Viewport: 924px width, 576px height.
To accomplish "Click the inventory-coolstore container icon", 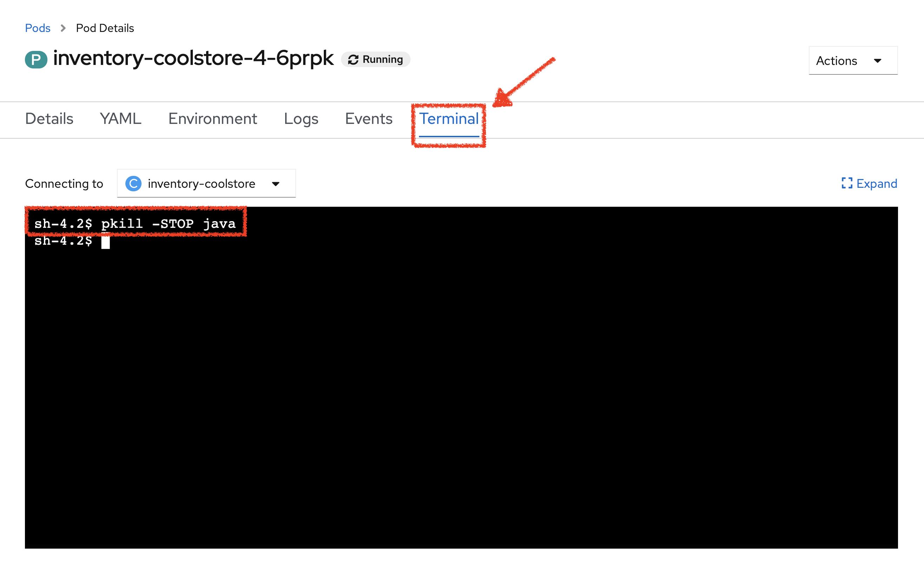I will click(133, 183).
